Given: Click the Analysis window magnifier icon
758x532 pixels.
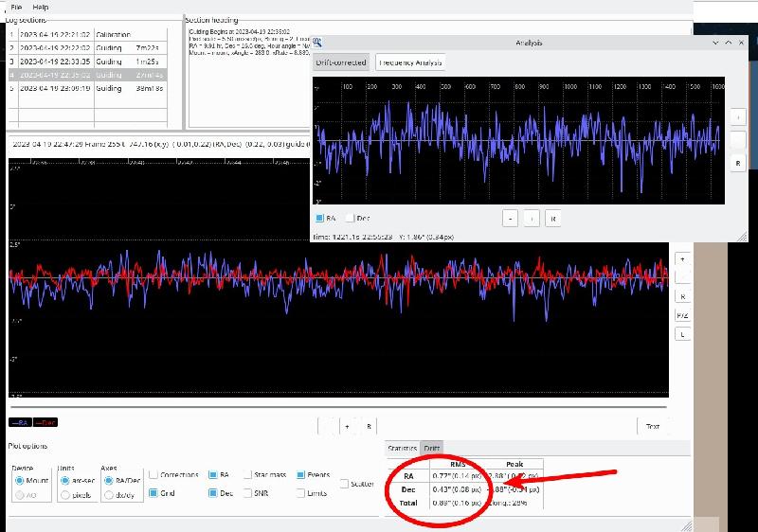Looking at the screenshot, I should pyautogui.click(x=317, y=43).
